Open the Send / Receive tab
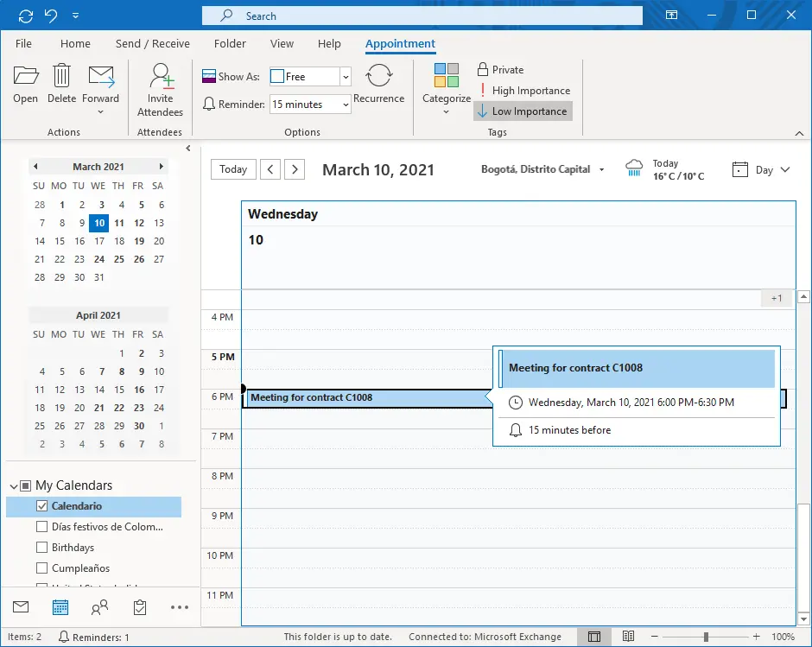Image resolution: width=812 pixels, height=647 pixels. 153,43
